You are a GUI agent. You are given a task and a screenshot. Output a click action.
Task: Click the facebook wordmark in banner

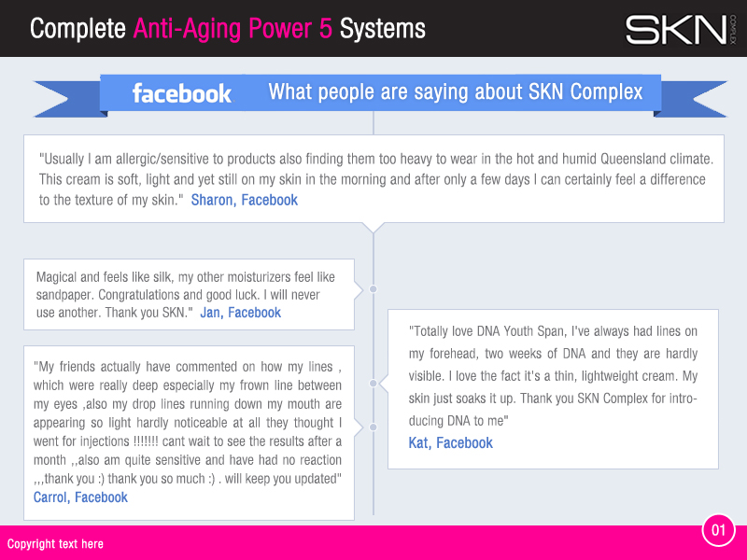click(182, 93)
